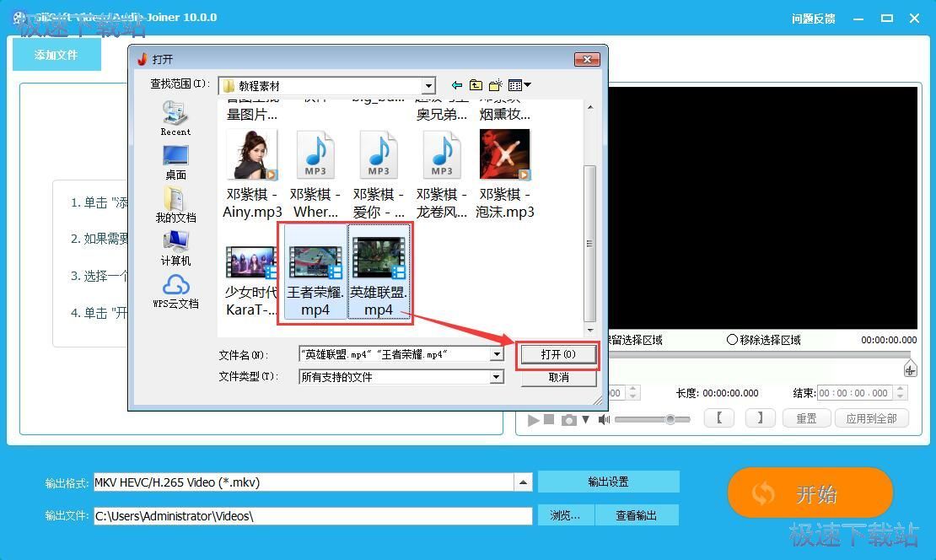The height and width of the screenshot is (560, 936).
Task: Click 打开 button in dialog
Action: [x=558, y=354]
